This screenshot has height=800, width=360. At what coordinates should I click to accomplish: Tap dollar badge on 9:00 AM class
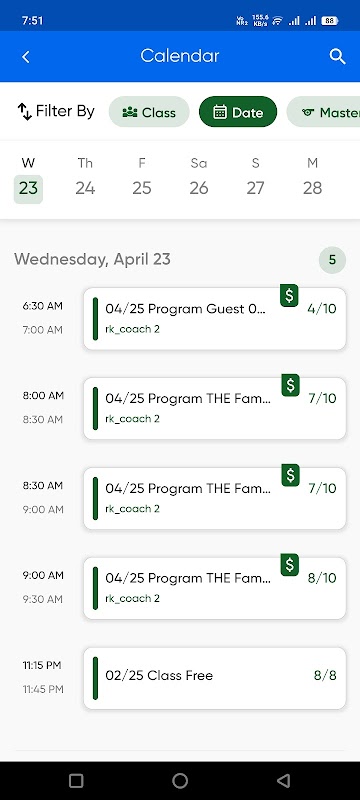pyautogui.click(x=290, y=565)
